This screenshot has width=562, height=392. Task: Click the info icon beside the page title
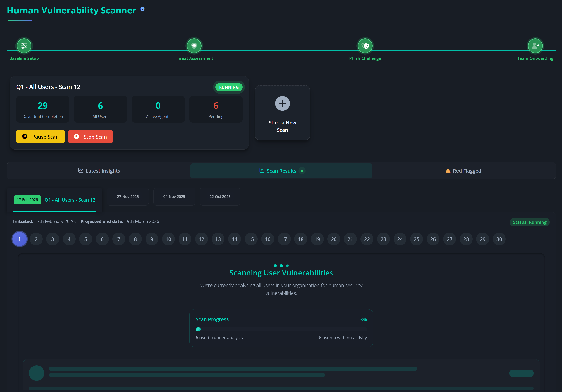tap(142, 9)
